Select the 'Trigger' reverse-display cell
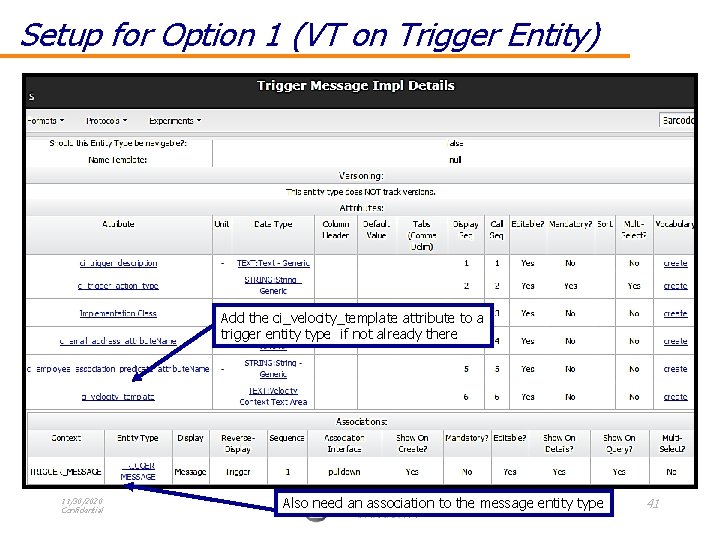The width and height of the screenshot is (720, 540). [x=238, y=472]
